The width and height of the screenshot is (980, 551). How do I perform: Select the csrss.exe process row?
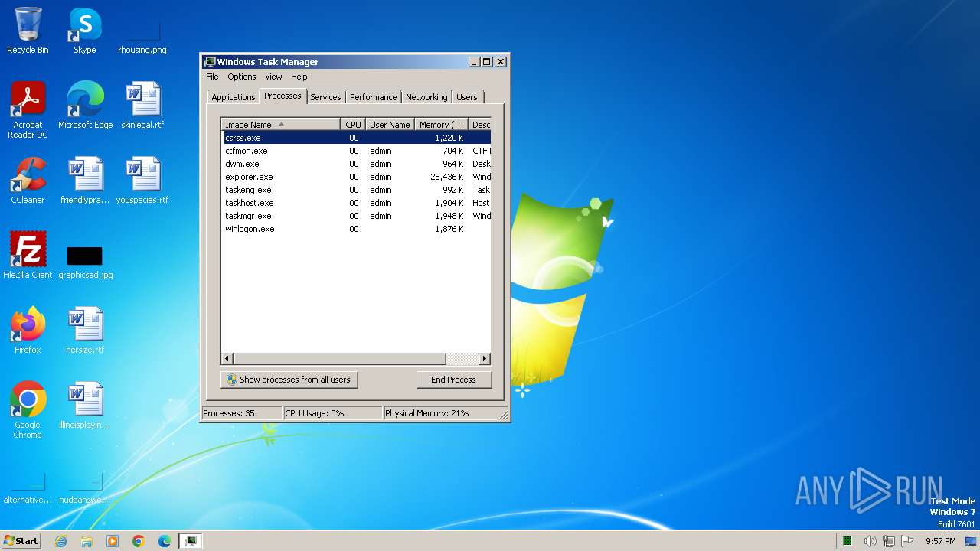tap(356, 138)
